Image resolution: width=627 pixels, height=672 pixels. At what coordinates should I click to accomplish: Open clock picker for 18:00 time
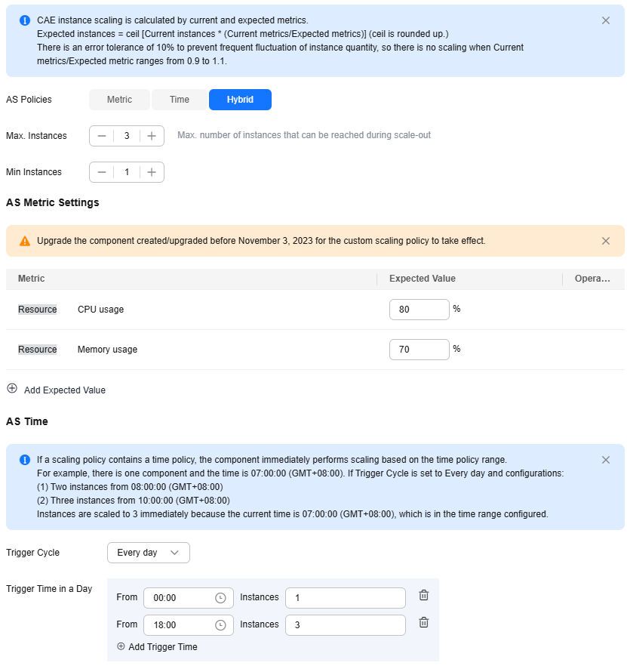[220, 625]
